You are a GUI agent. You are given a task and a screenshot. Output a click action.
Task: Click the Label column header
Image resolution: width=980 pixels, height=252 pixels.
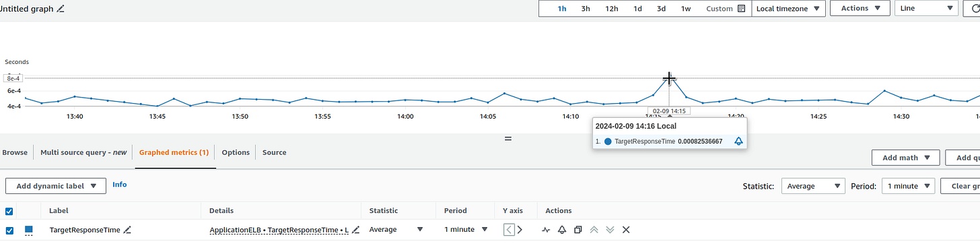click(59, 211)
